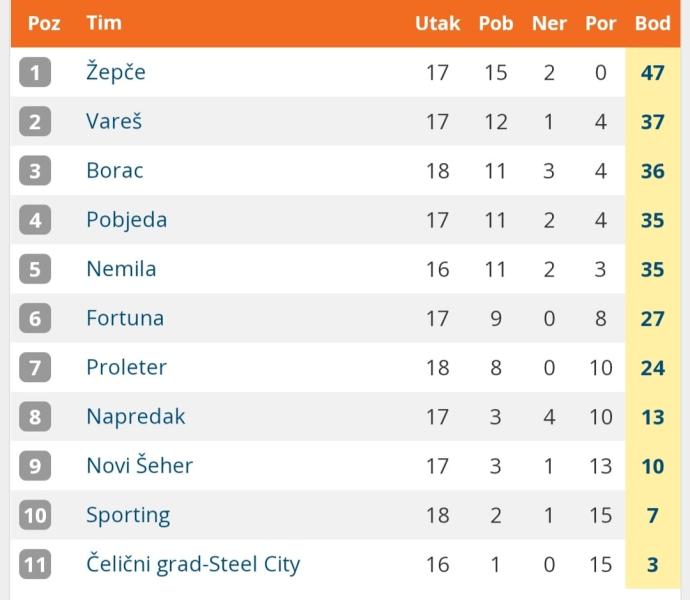The image size is (690, 600).
Task: Open the Borac team link
Action: (115, 171)
